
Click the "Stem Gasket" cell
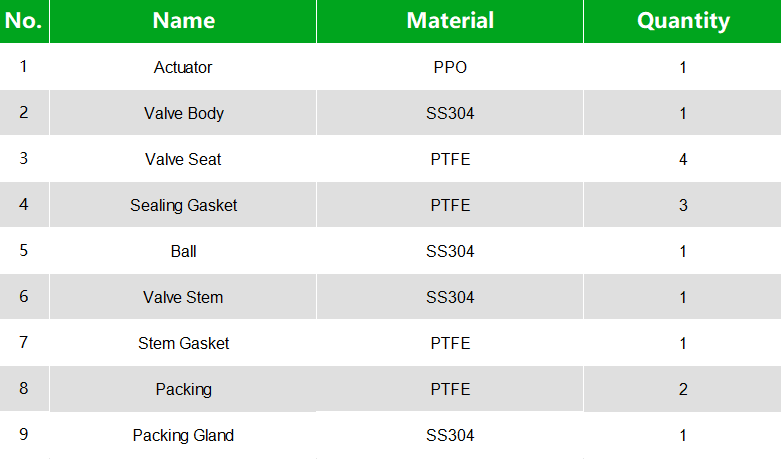pyautogui.click(x=183, y=344)
